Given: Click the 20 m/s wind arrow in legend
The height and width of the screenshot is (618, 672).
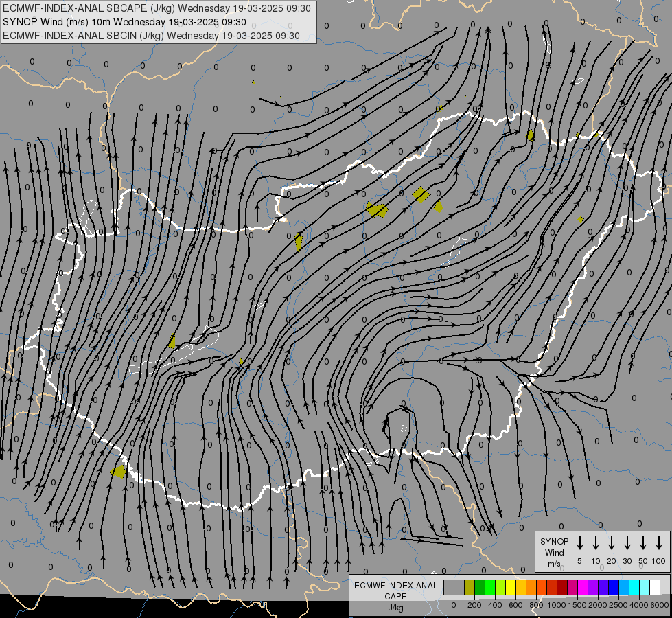Looking at the screenshot, I should coord(612,543).
